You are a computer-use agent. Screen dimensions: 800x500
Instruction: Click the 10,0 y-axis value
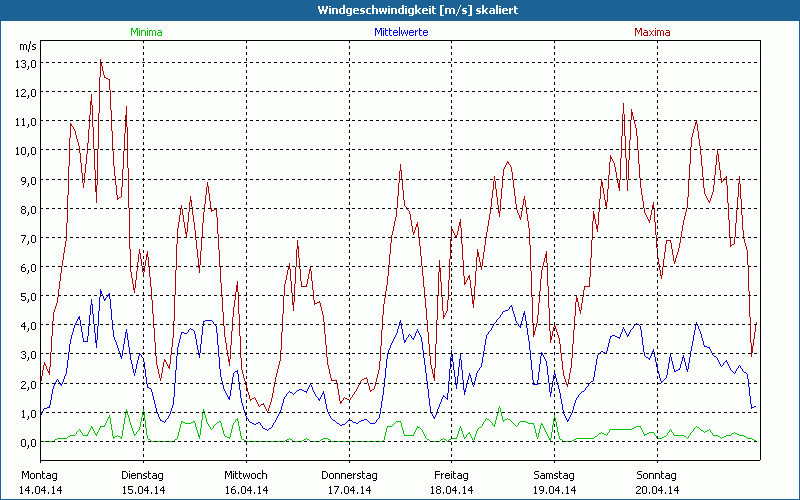pyautogui.click(x=28, y=151)
